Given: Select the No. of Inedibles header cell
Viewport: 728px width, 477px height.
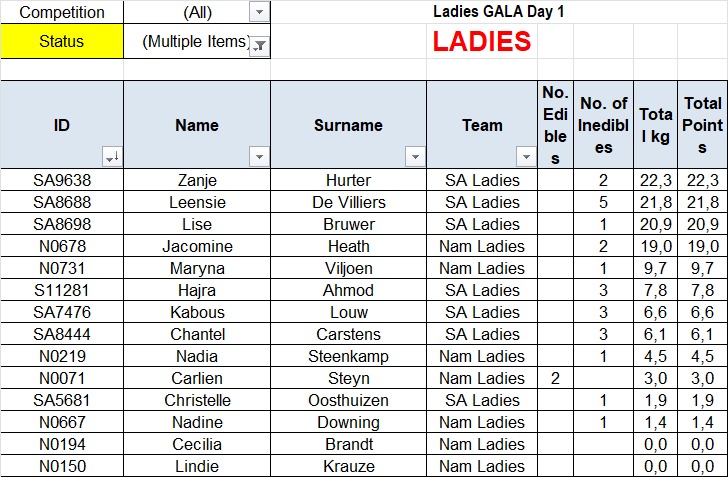Looking at the screenshot, I should (x=604, y=124).
